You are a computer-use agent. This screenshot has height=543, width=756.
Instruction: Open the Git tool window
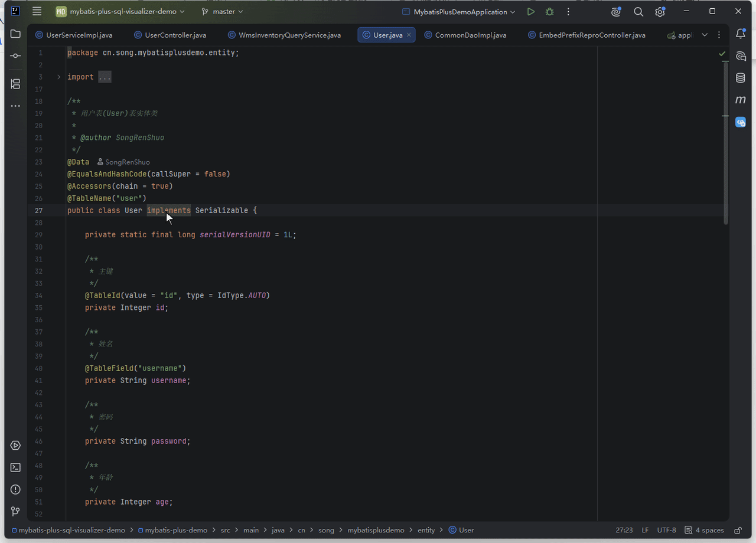(15, 511)
